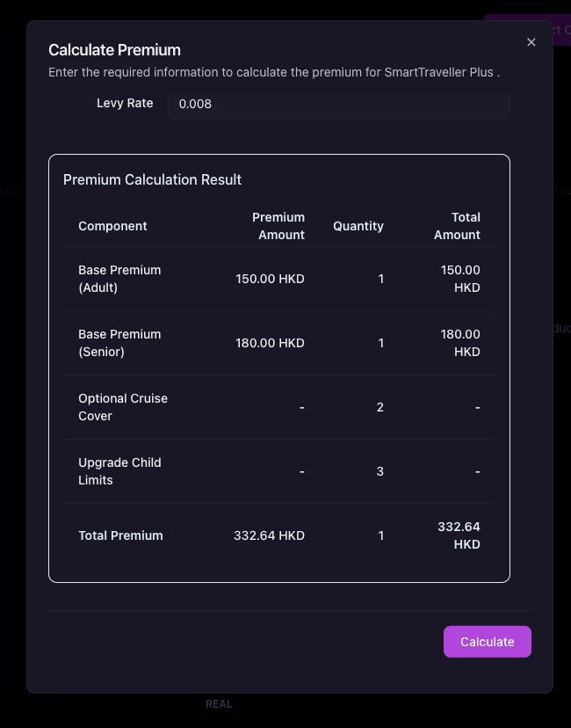Click the Calculate Premium dialog title
Image resolution: width=571 pixels, height=728 pixels.
click(114, 50)
